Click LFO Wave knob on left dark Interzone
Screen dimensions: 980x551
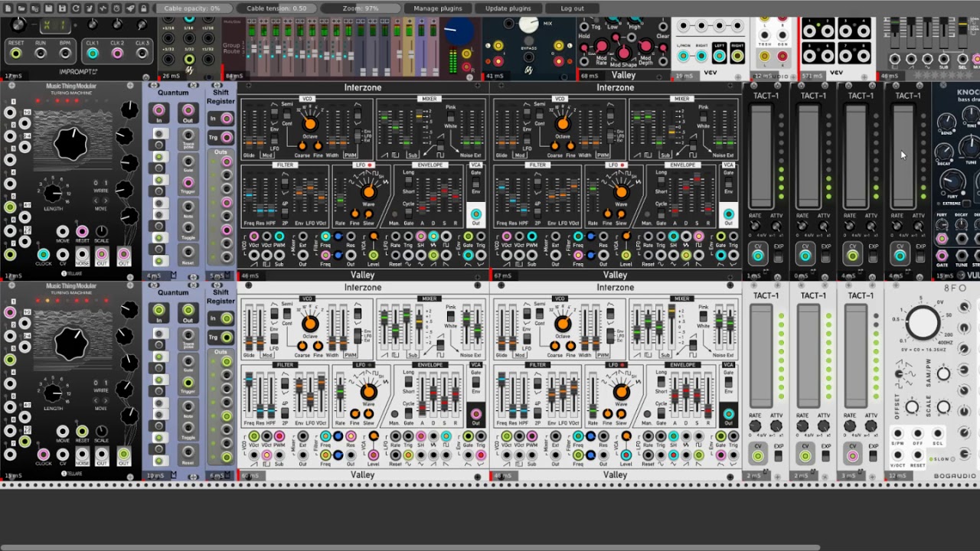pos(368,191)
